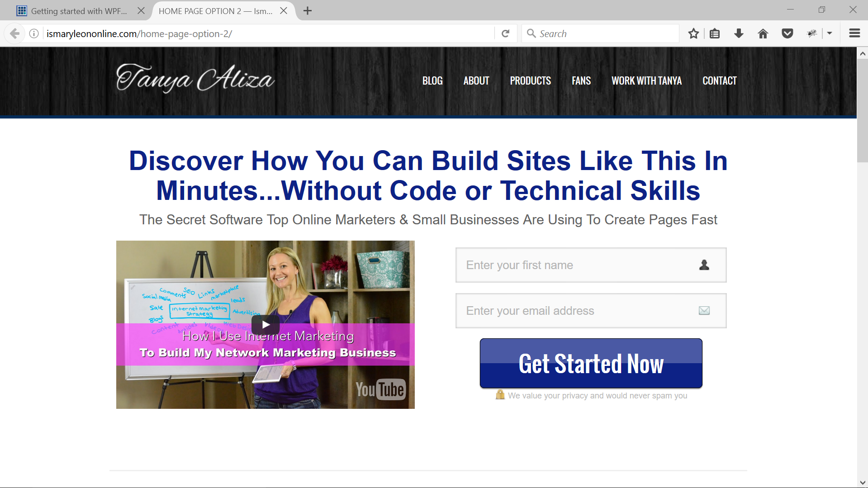The width and height of the screenshot is (868, 488).
Task: Play the YouTube video
Action: (x=266, y=325)
